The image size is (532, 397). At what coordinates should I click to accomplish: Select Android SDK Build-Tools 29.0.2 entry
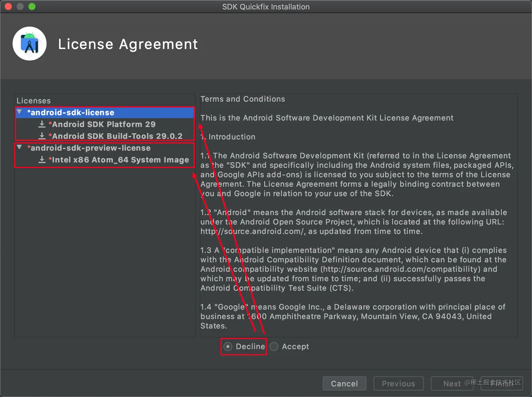point(115,136)
